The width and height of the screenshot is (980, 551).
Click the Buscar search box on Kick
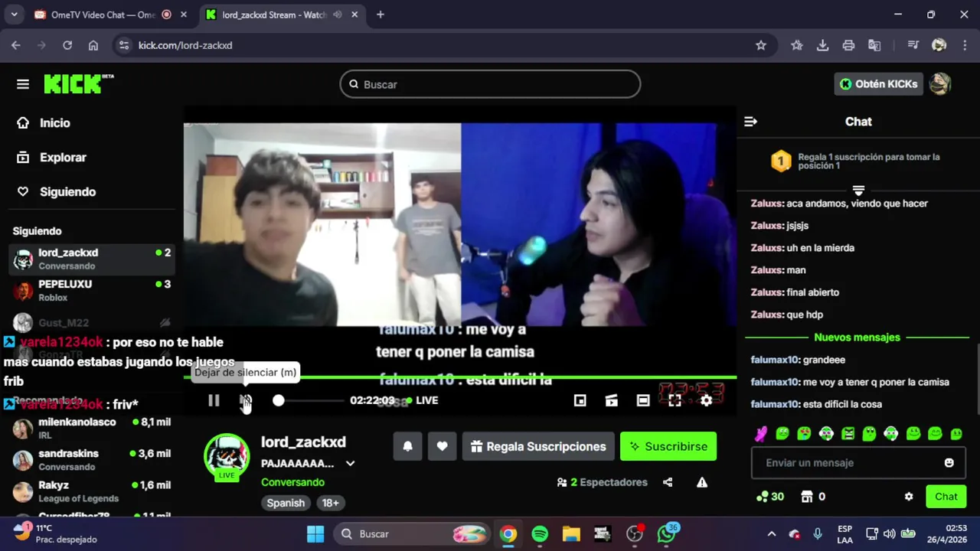(x=490, y=84)
